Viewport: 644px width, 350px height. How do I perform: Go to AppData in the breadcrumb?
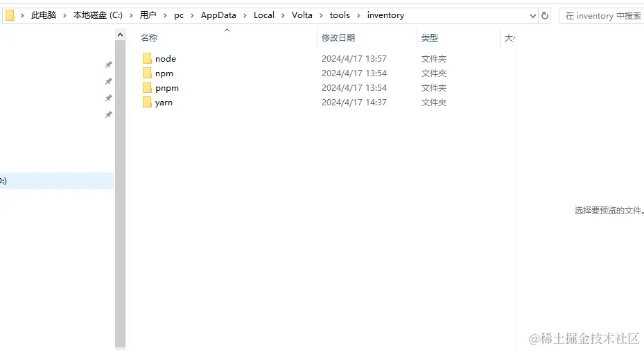(x=218, y=15)
